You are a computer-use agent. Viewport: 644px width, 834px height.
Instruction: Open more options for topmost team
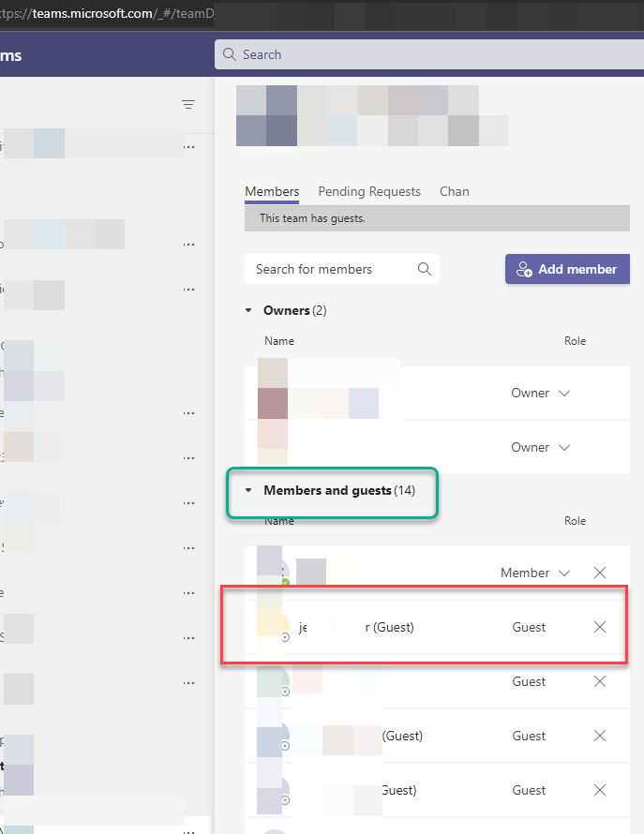click(189, 147)
